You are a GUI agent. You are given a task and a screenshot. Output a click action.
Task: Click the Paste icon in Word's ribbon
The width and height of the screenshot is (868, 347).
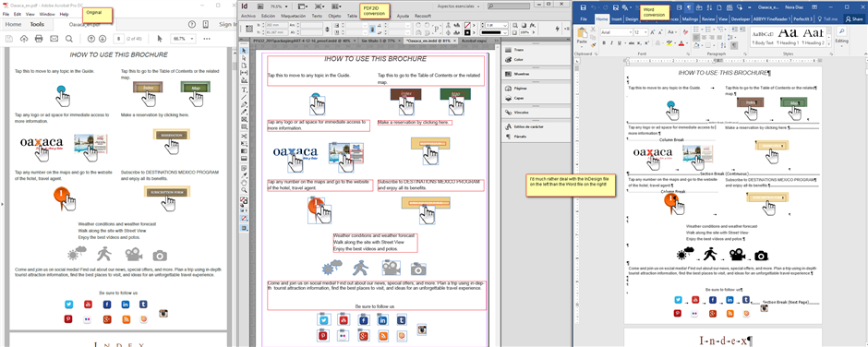(x=582, y=35)
